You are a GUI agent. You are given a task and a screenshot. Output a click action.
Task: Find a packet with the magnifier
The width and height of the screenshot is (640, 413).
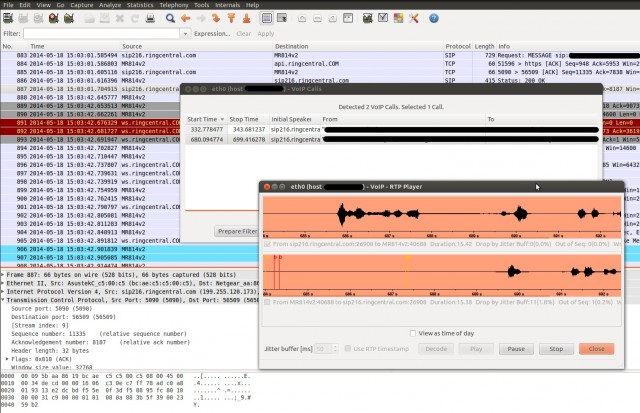[170, 18]
